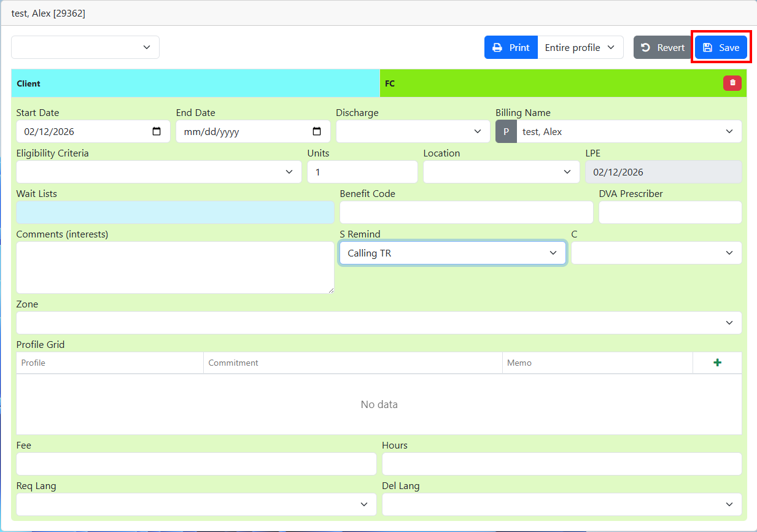Open the Zone dropdown
The image size is (757, 532).
pyautogui.click(x=379, y=323)
